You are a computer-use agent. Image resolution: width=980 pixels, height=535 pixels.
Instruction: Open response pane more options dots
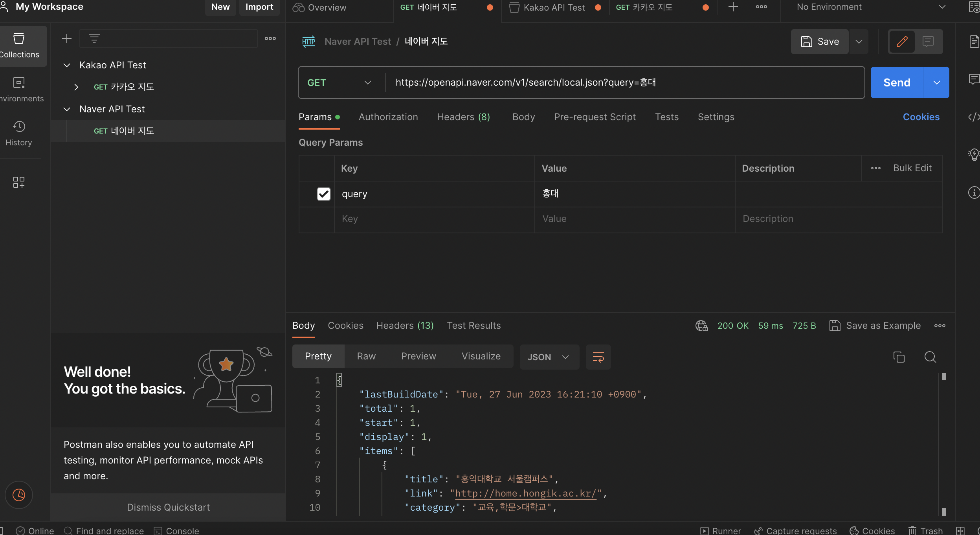coord(940,326)
